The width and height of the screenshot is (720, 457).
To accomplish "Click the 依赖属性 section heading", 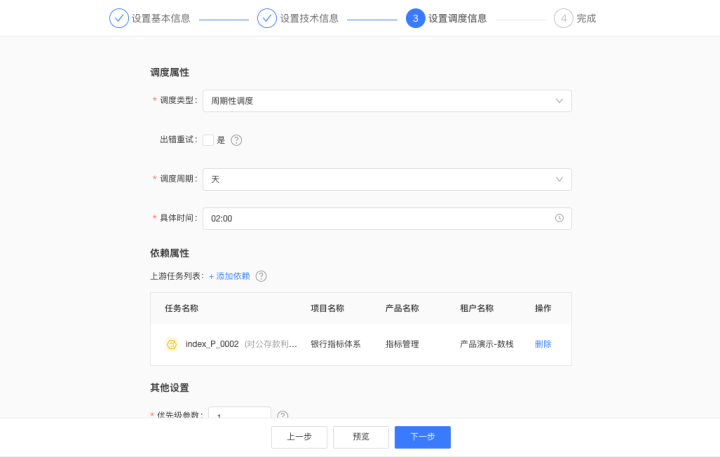I will 169,253.
